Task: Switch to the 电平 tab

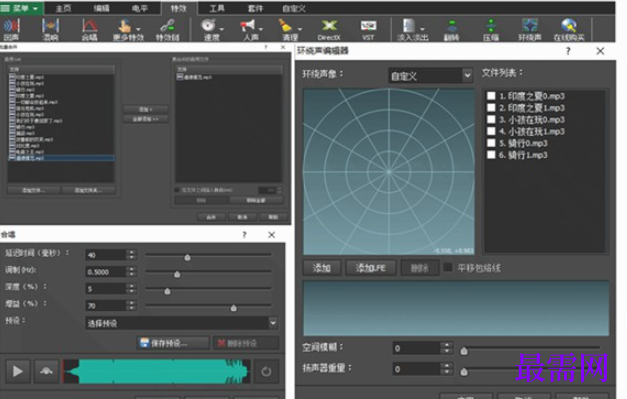Action: click(140, 8)
